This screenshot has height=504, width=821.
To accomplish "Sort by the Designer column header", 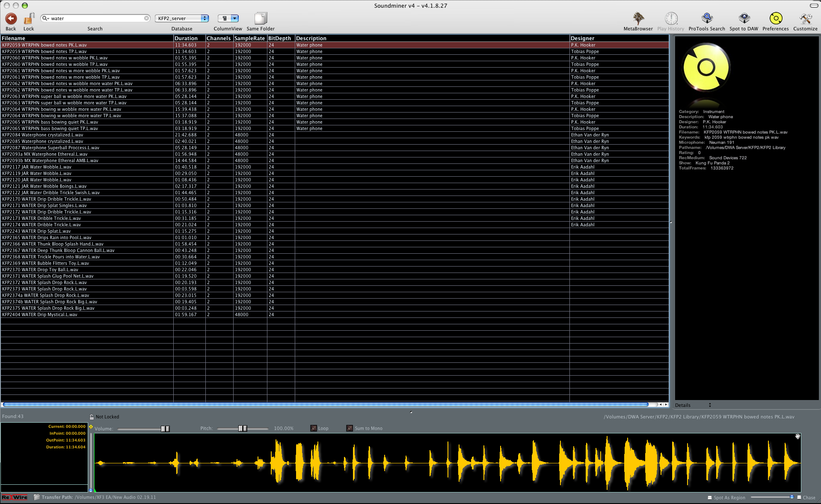I will 619,38.
